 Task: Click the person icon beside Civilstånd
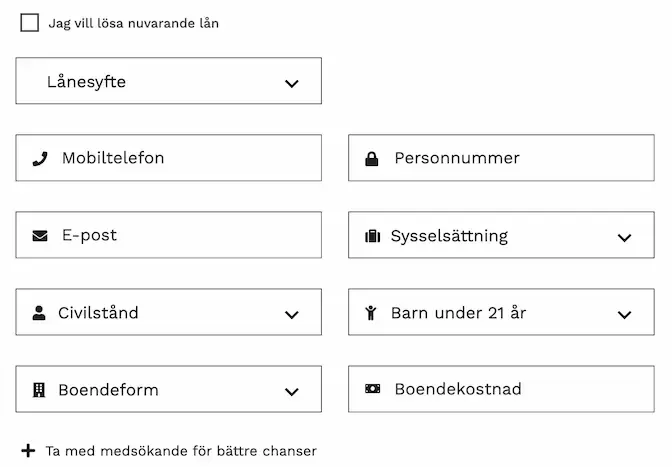click(39, 313)
